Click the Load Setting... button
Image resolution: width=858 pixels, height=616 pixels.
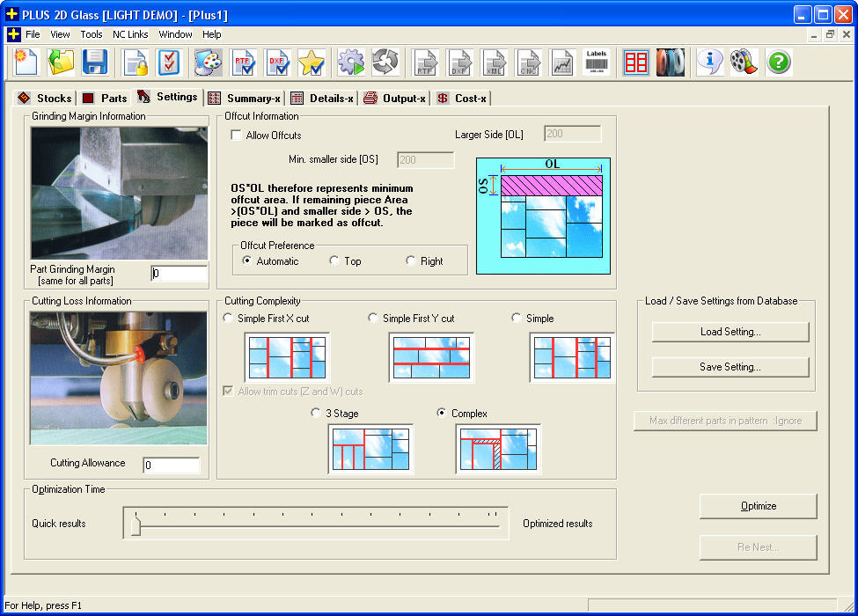730,332
